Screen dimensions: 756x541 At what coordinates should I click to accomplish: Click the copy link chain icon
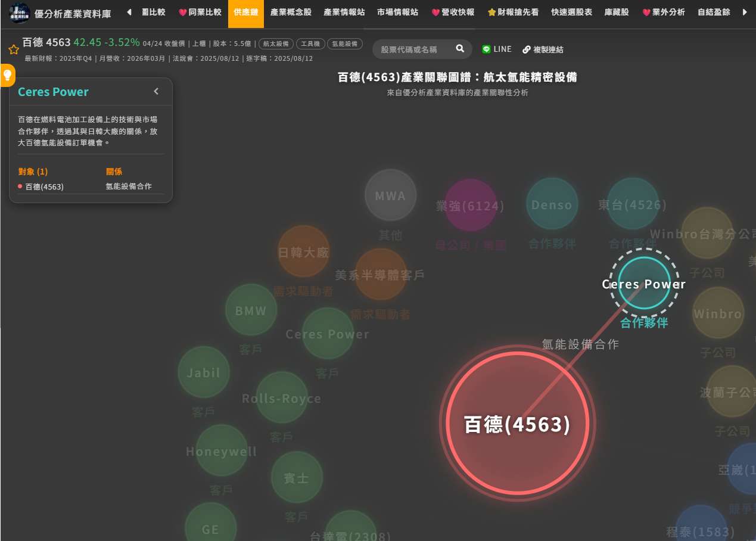pos(527,49)
